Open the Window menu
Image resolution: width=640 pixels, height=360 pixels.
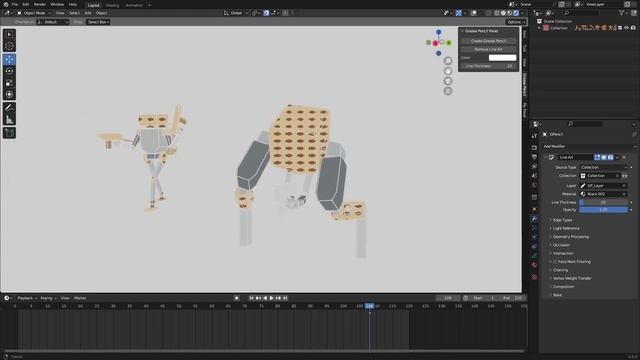point(57,4)
